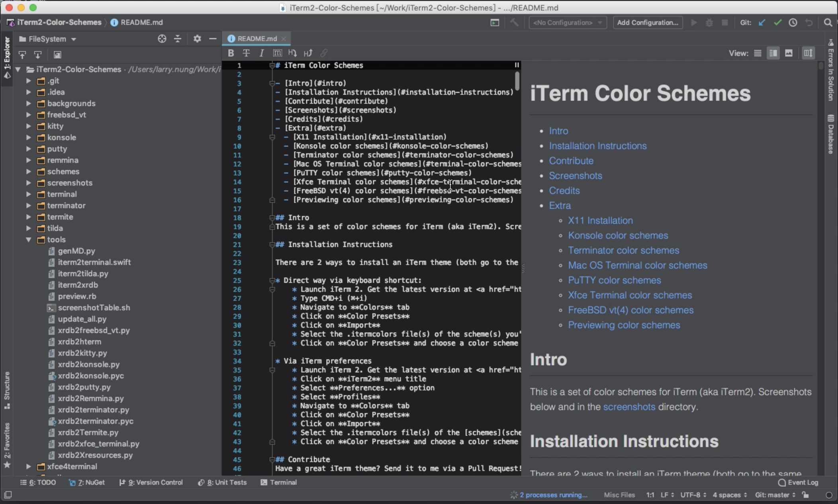Toggle the split layout button beside View icons
The image size is (838, 504).
(x=808, y=53)
